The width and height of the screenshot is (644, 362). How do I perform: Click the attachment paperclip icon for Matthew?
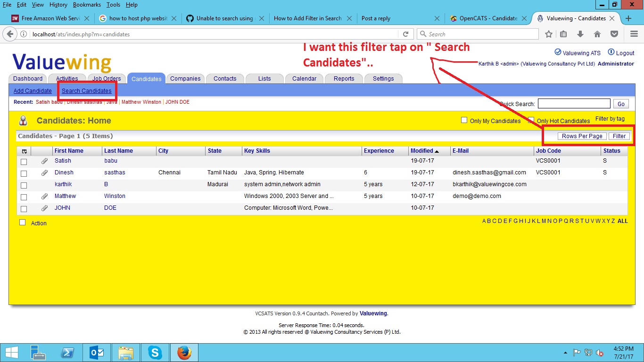pyautogui.click(x=45, y=196)
